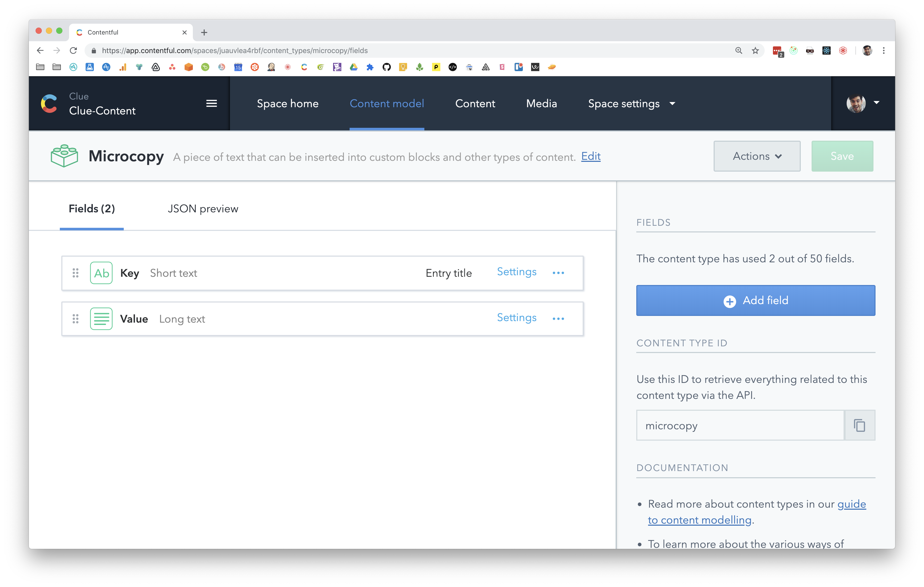Click drag handle of the Key field
Screen dimensions: 924x587
coord(76,273)
